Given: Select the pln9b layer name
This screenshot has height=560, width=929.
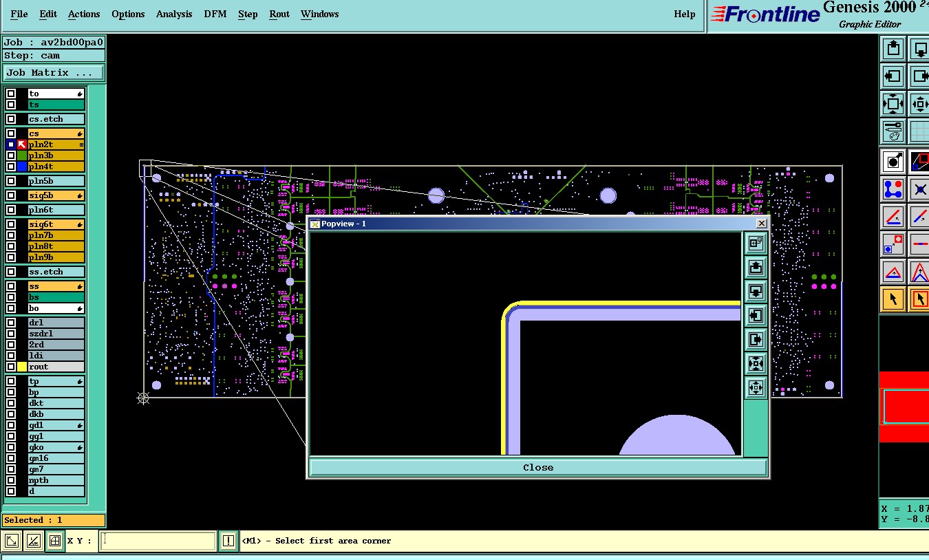Looking at the screenshot, I should 56,257.
